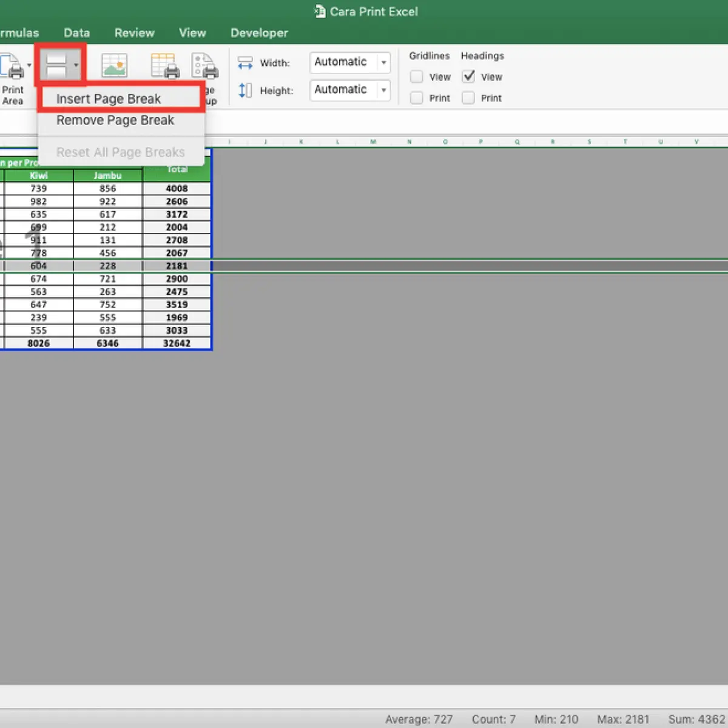Select cell with value 131
The image size is (728, 728).
[108, 240]
